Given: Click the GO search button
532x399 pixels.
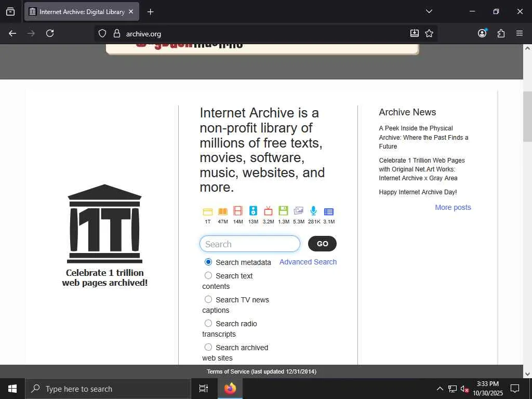Looking at the screenshot, I should (x=322, y=244).
